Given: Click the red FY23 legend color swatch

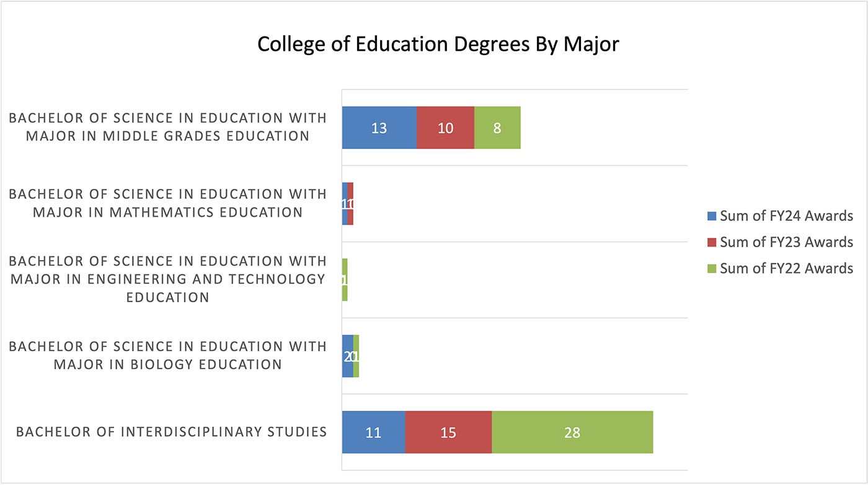Looking at the screenshot, I should coord(711,242).
